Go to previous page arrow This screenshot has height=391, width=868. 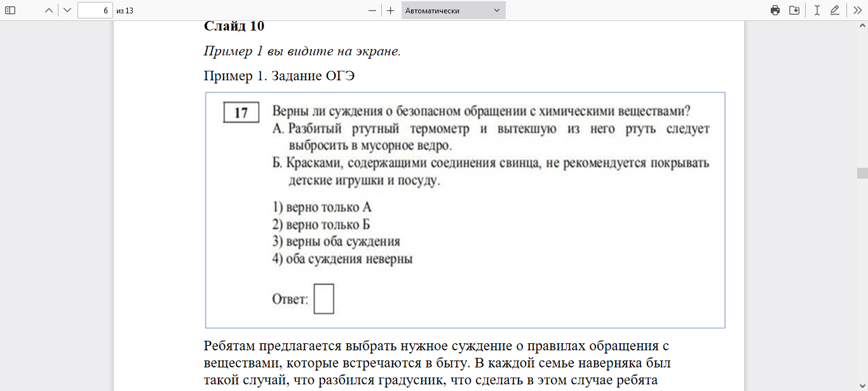pyautogui.click(x=49, y=10)
